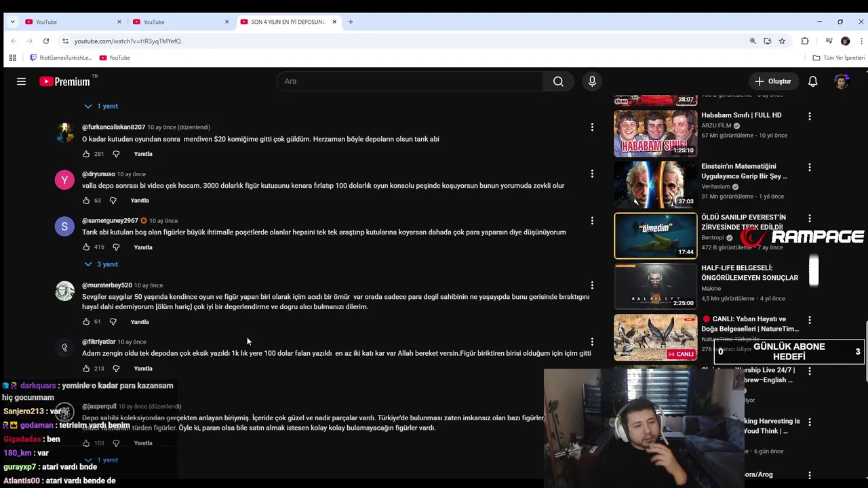The height and width of the screenshot is (488, 868).
Task: Like furkancaliskan8207's comment
Action: [x=86, y=154]
